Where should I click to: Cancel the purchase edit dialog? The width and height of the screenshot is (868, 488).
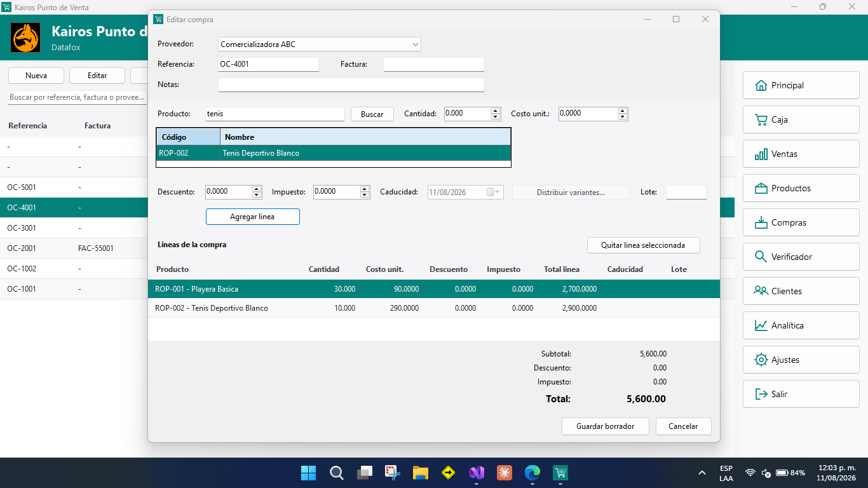point(683,426)
